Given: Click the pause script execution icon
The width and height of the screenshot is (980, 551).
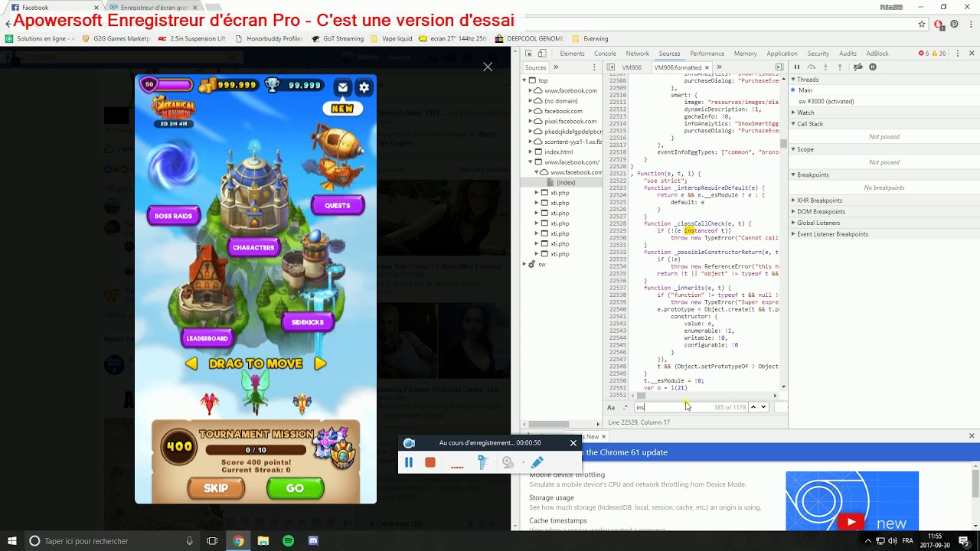Looking at the screenshot, I should [x=797, y=67].
